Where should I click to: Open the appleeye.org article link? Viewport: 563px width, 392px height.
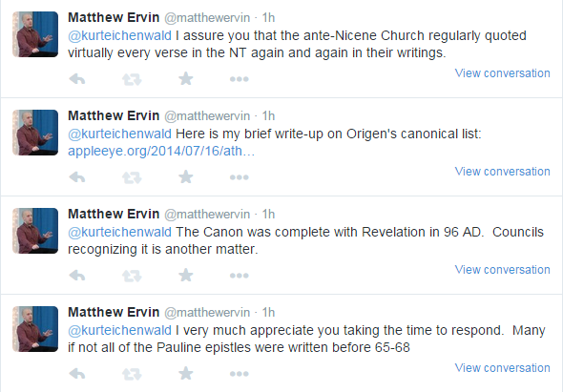[161, 151]
